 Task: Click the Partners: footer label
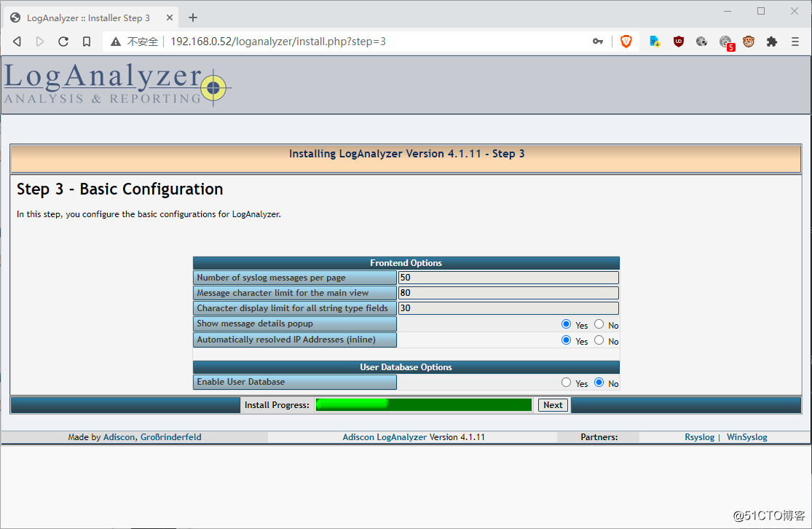tap(599, 436)
